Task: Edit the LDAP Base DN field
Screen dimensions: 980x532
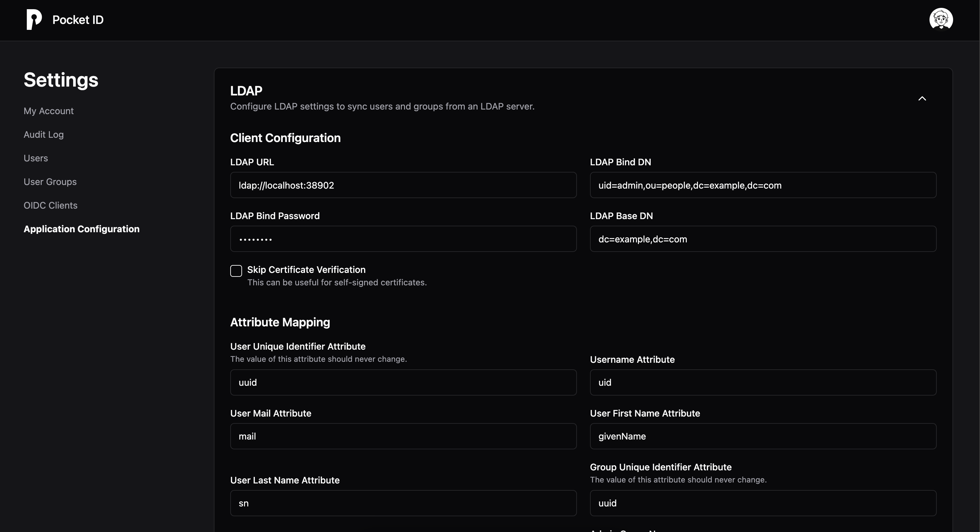Action: pos(763,238)
